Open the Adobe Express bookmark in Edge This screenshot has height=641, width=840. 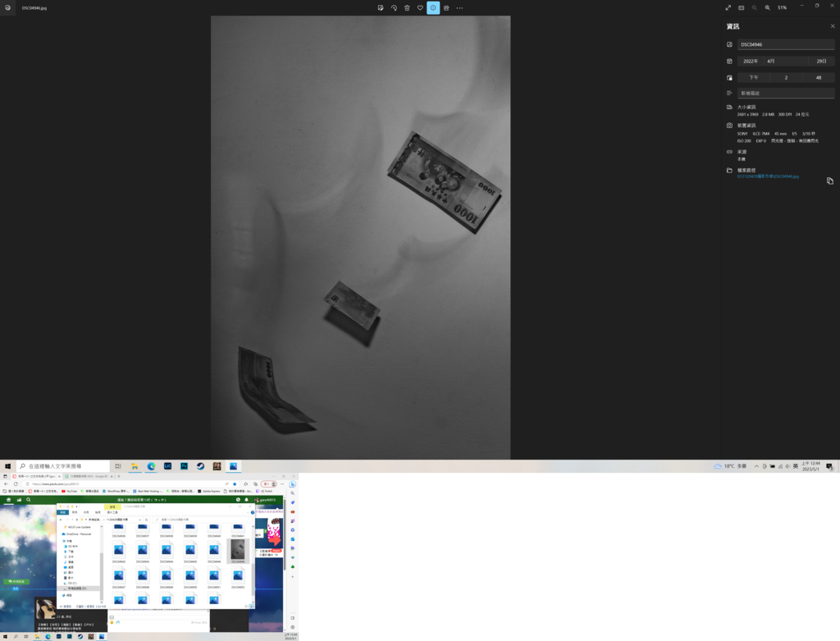pos(209,491)
